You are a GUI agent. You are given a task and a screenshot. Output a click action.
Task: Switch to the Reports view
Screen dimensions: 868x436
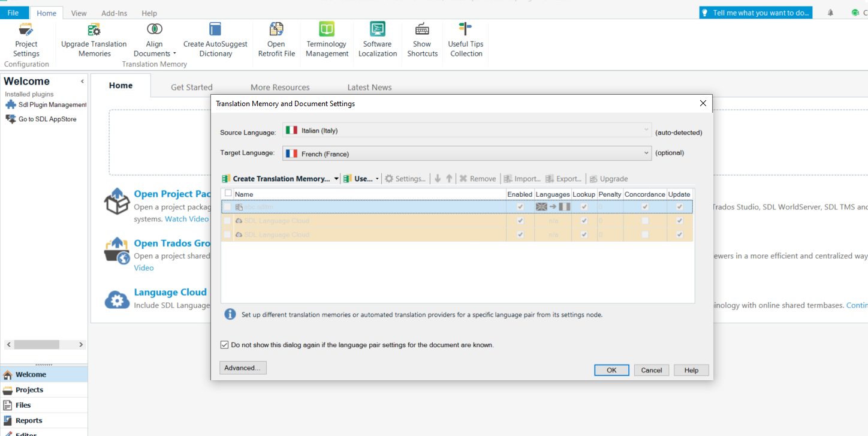44,420
